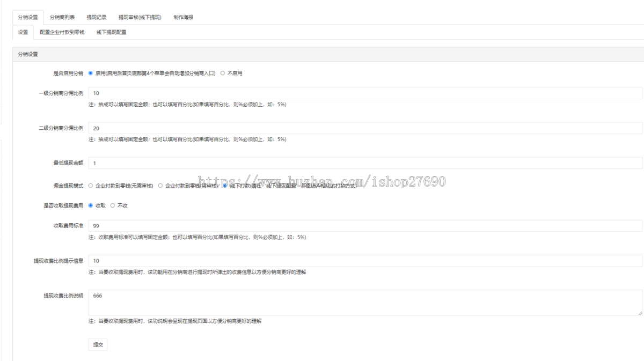
Task: Click the 是否启用分销 label
Action: (68, 73)
